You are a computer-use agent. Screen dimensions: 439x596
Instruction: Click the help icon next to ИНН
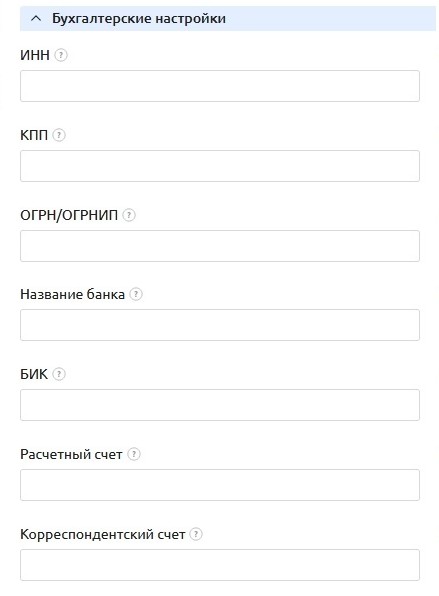pyautogui.click(x=61, y=55)
